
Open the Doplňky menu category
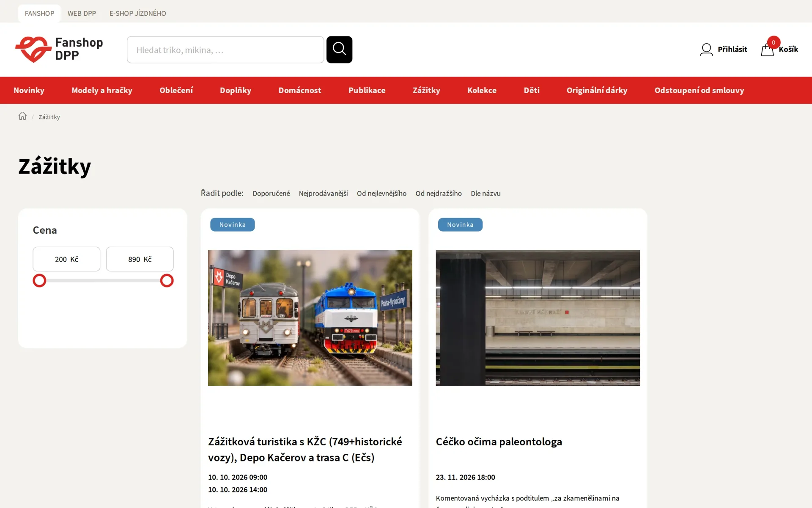(x=236, y=90)
